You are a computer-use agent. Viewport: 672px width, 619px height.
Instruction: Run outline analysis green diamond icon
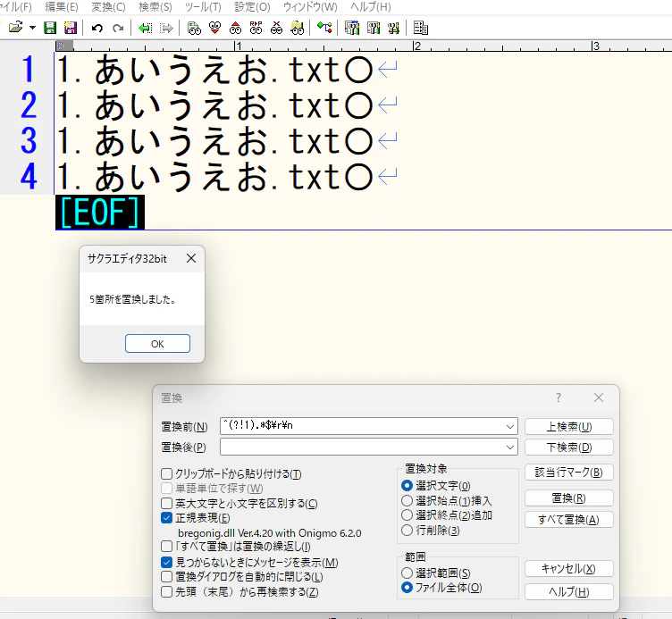[324, 29]
